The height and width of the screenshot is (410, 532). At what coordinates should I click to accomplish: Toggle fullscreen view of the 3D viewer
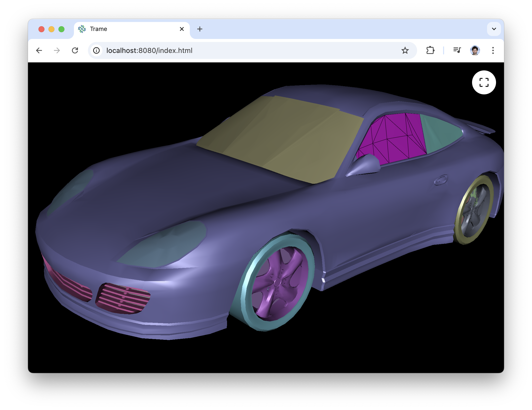pos(484,82)
